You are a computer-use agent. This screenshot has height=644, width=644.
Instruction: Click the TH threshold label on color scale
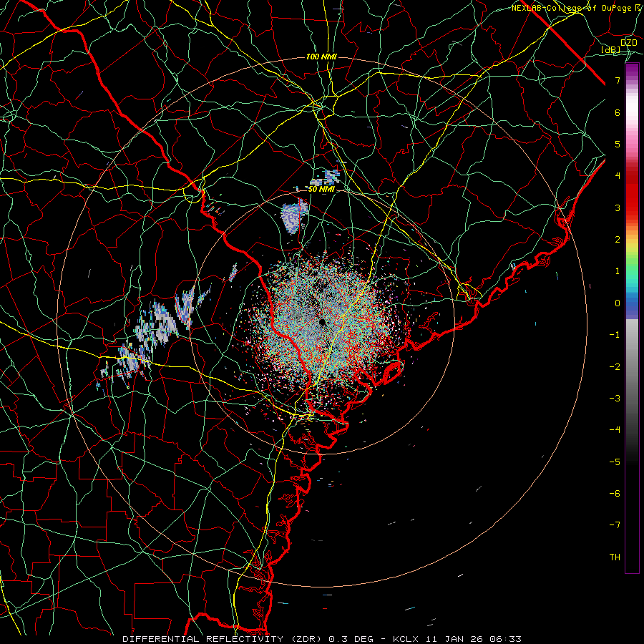615,557
